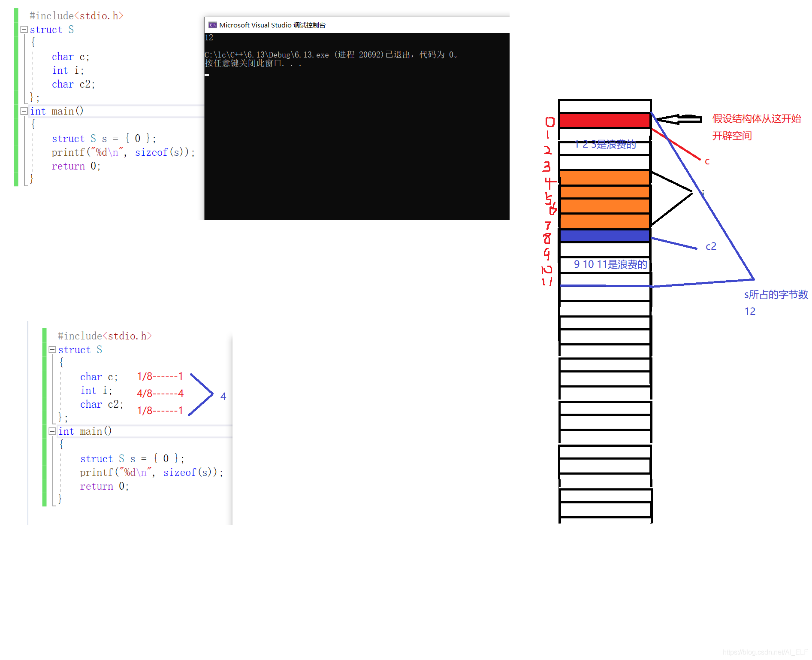The image size is (812, 660).
Task: Click '#include<stdio.h>' in the bottom code
Action: (105, 336)
